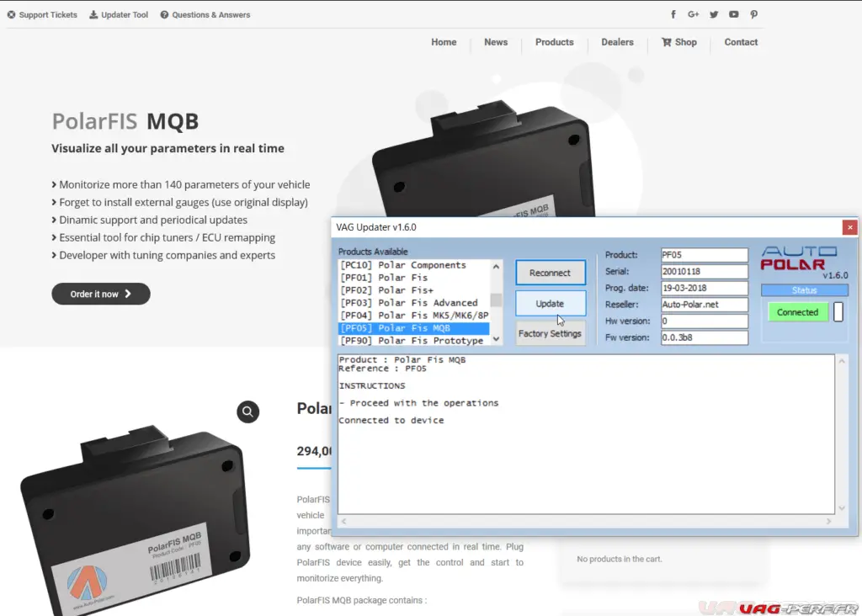This screenshot has height=616, width=862.
Task: Select [PF03] Polar Fis Advanced in the list
Action: point(413,303)
